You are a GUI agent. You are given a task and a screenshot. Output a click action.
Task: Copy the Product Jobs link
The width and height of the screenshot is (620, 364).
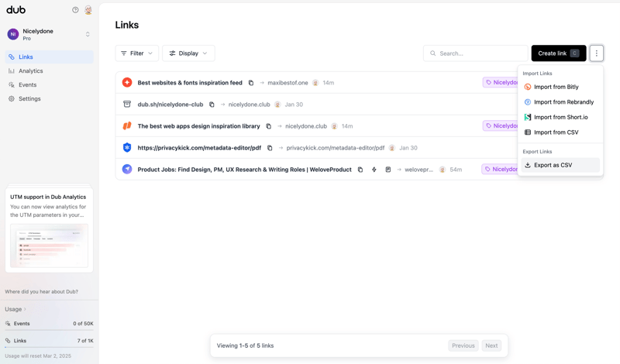point(360,170)
